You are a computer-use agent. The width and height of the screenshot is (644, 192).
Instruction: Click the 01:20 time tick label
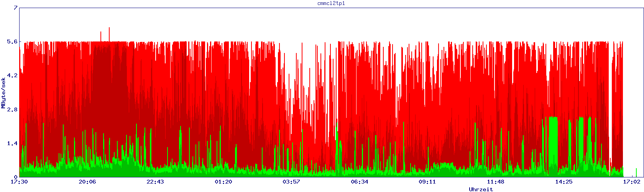tap(223, 182)
